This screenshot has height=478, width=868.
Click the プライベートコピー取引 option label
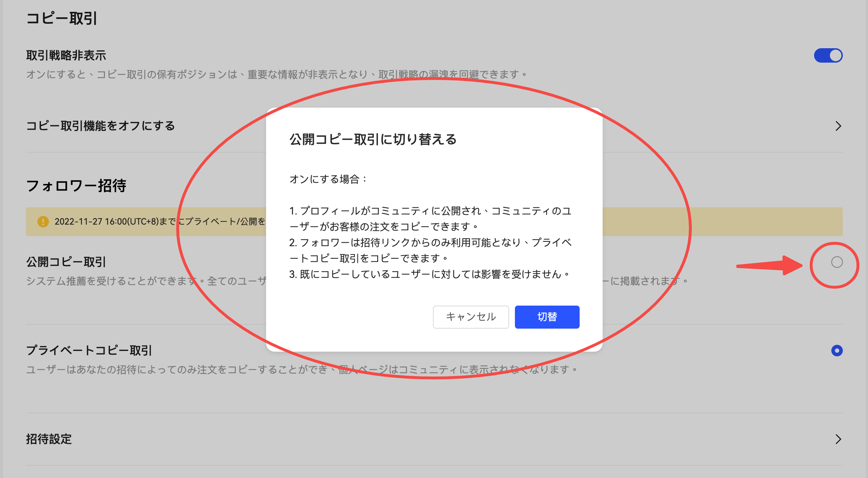[89, 350]
